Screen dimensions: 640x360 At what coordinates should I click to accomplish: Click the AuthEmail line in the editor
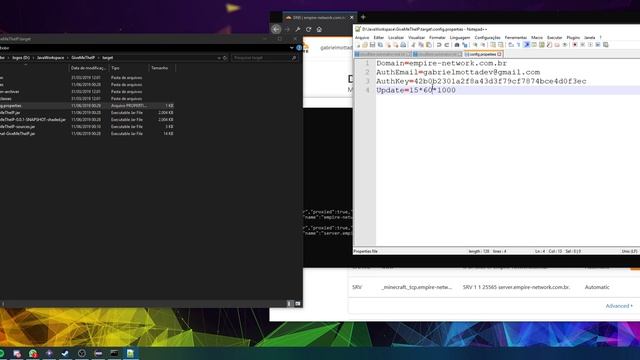[458, 72]
